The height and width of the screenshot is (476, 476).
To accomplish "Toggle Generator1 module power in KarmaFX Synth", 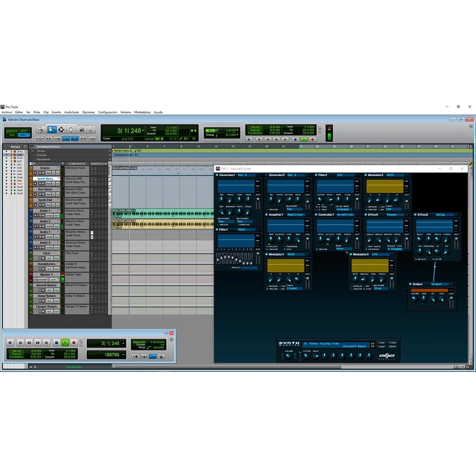I will [217, 175].
